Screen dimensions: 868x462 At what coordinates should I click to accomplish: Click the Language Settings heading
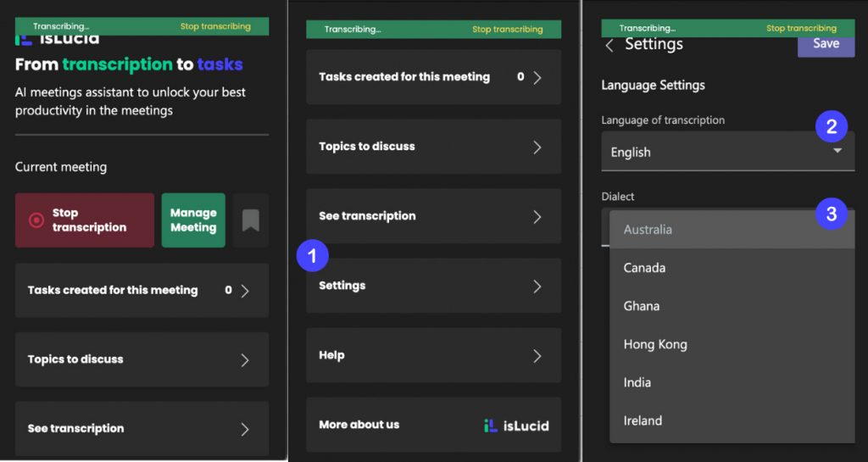click(654, 86)
